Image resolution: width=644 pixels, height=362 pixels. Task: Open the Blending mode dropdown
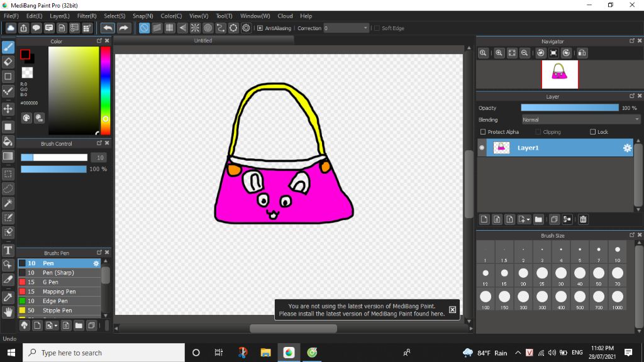[x=580, y=120]
